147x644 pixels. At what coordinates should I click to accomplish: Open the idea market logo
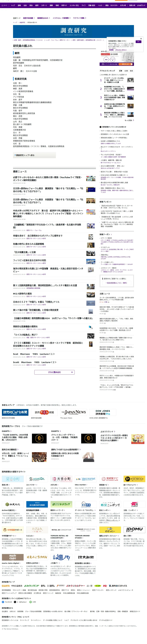86,479
